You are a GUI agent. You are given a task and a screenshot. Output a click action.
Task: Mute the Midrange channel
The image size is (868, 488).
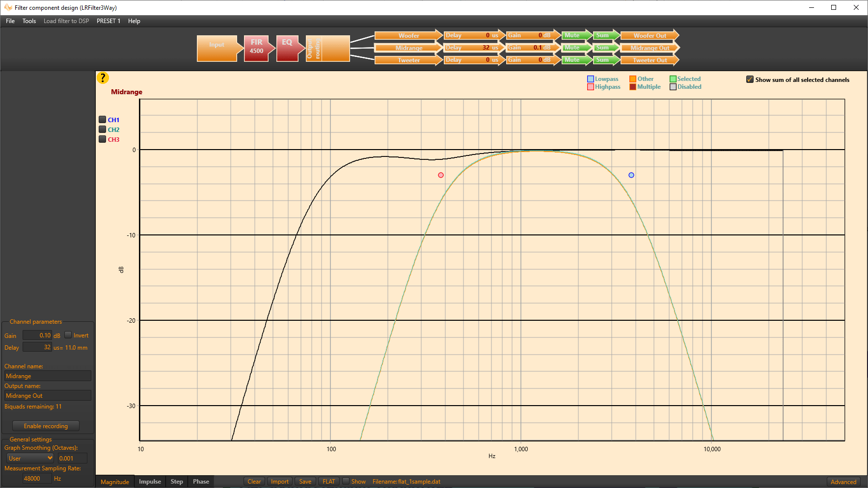click(x=577, y=48)
